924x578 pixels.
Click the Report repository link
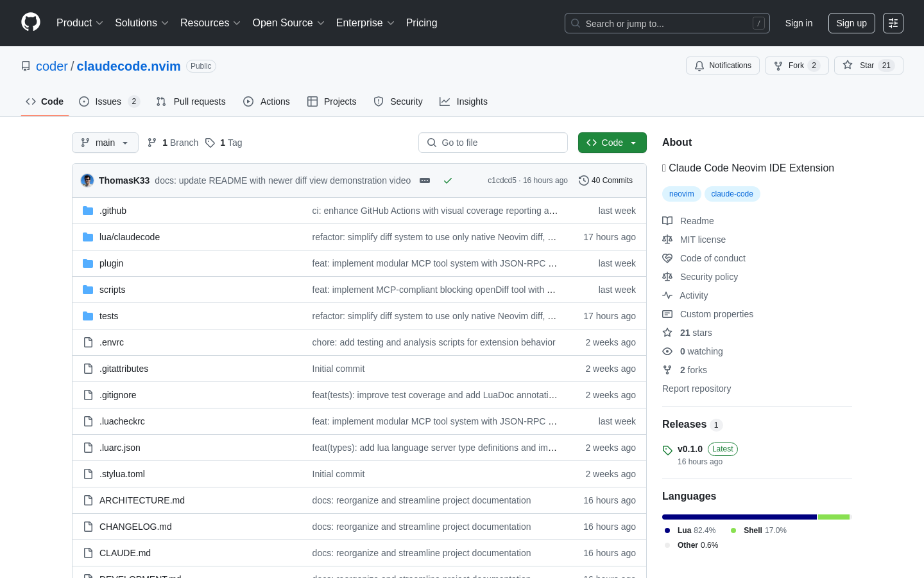coord(696,389)
